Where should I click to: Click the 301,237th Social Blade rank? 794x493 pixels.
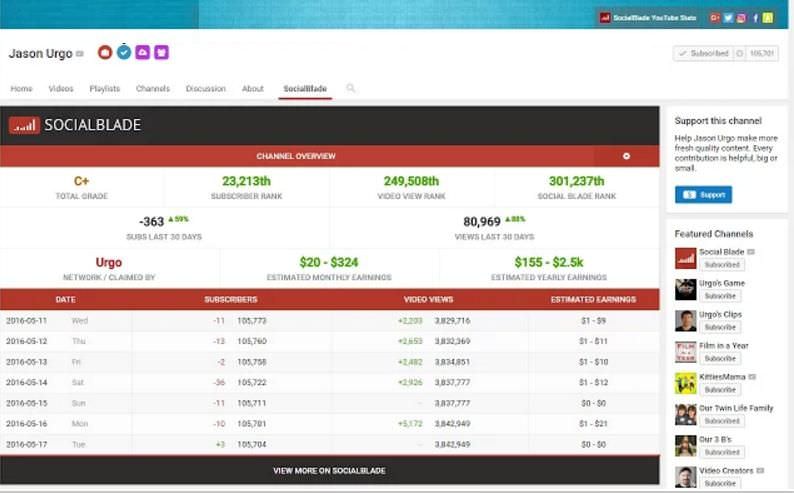click(576, 181)
